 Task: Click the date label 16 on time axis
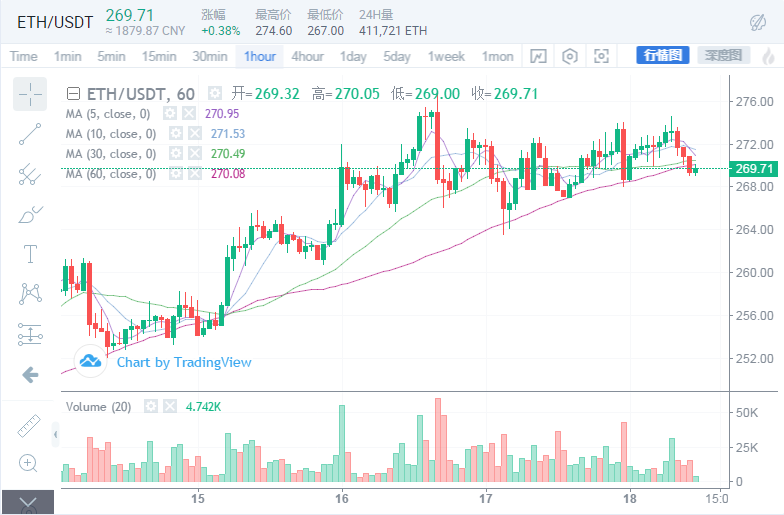342,498
